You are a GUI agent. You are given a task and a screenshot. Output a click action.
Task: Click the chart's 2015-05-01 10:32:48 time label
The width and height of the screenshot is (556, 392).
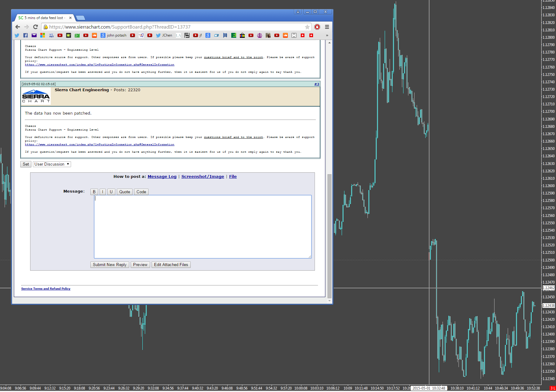click(x=429, y=388)
